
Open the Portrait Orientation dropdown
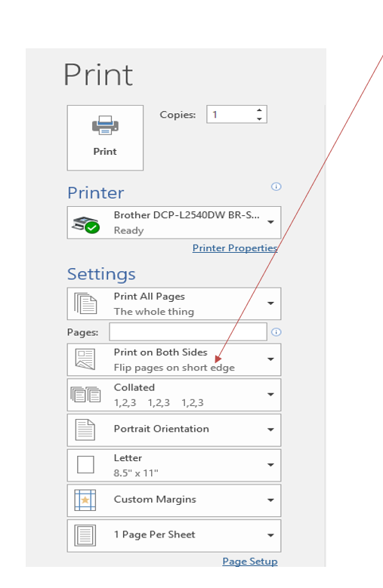coord(174,429)
